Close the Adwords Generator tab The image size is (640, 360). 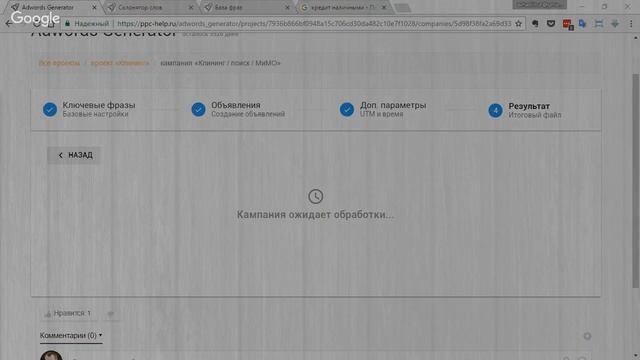pos(94,7)
